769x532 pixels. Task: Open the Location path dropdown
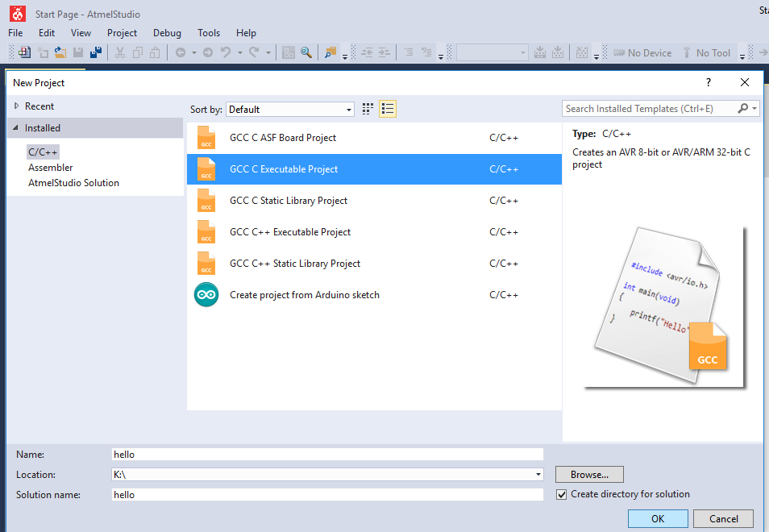[x=538, y=474]
